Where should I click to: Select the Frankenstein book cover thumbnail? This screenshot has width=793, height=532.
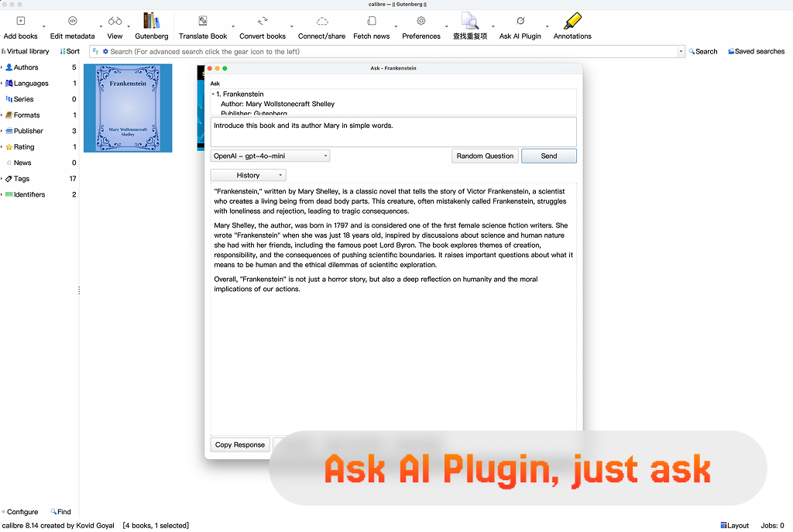[128, 108]
